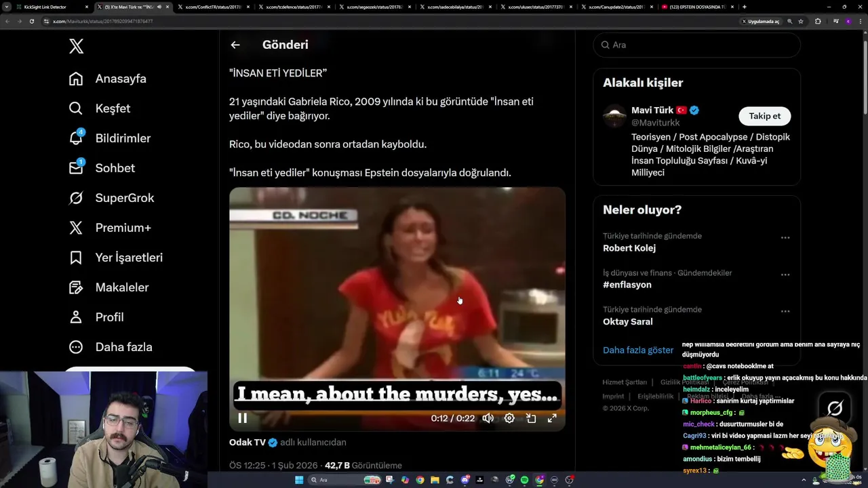
Task: Mute the video with the speaker icon
Action: [x=488, y=418]
